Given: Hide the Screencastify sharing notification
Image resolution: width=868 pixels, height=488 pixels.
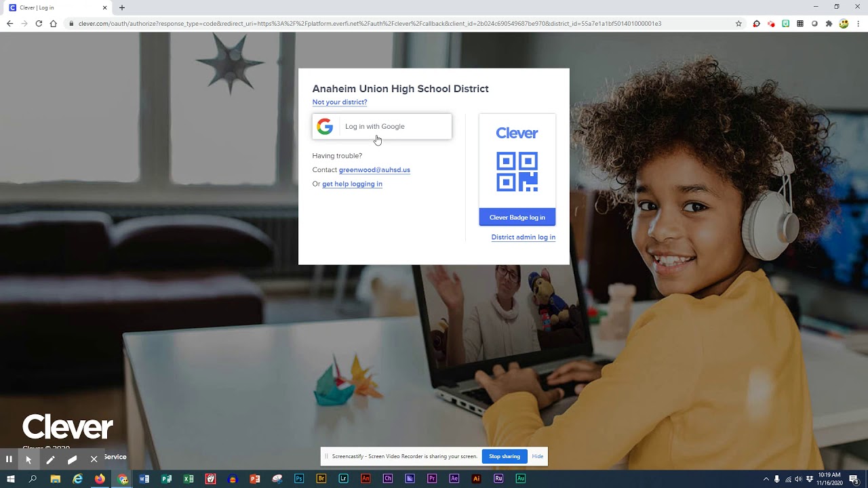Looking at the screenshot, I should 538,456.
